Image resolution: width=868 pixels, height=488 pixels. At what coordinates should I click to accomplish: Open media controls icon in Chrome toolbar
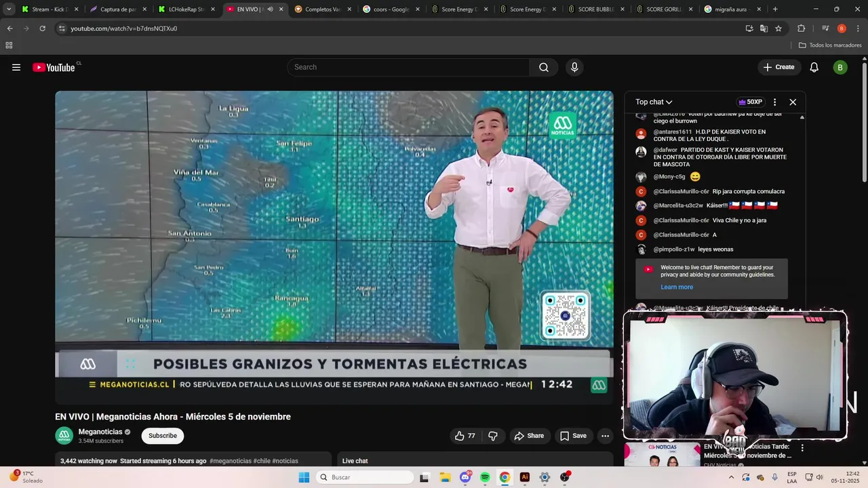[x=825, y=28]
